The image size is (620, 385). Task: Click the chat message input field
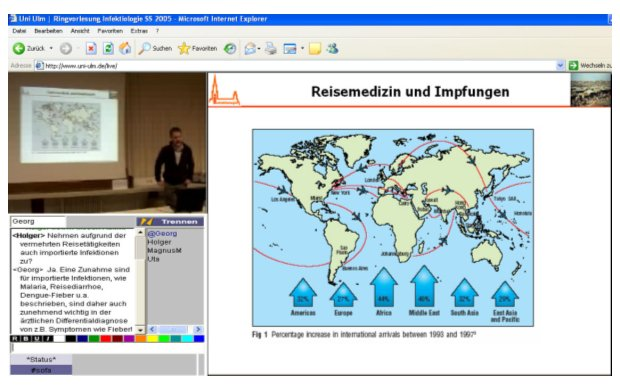tap(107, 348)
